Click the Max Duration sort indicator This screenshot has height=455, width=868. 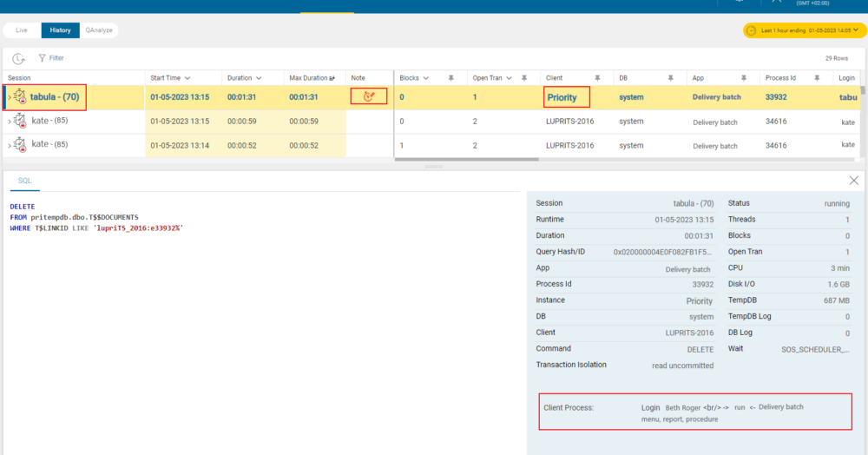[332, 78]
